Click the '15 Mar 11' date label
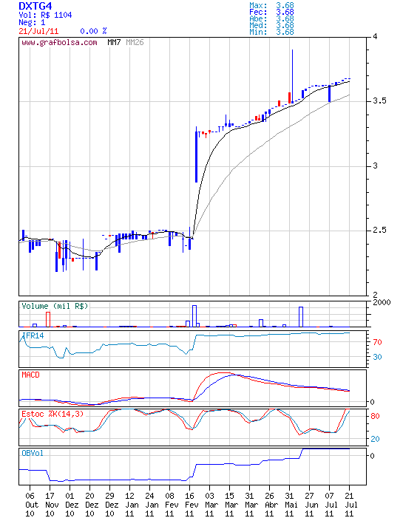 click(231, 505)
